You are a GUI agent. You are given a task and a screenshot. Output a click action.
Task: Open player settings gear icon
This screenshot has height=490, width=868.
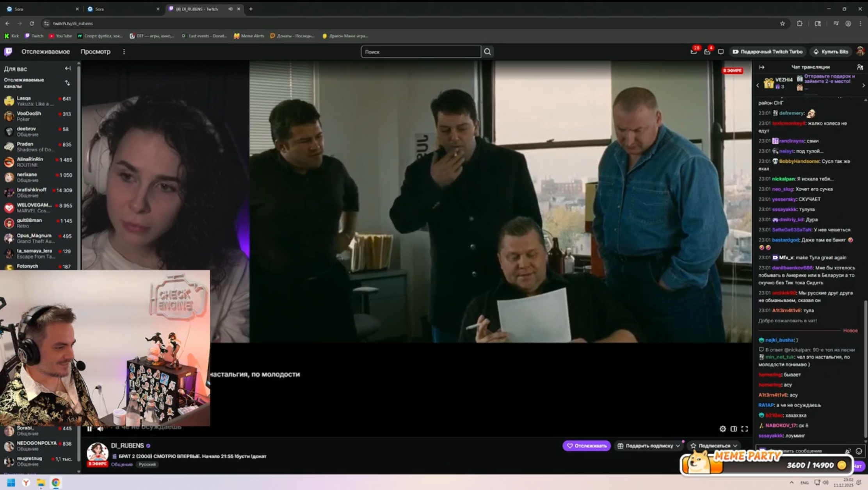[x=723, y=429]
